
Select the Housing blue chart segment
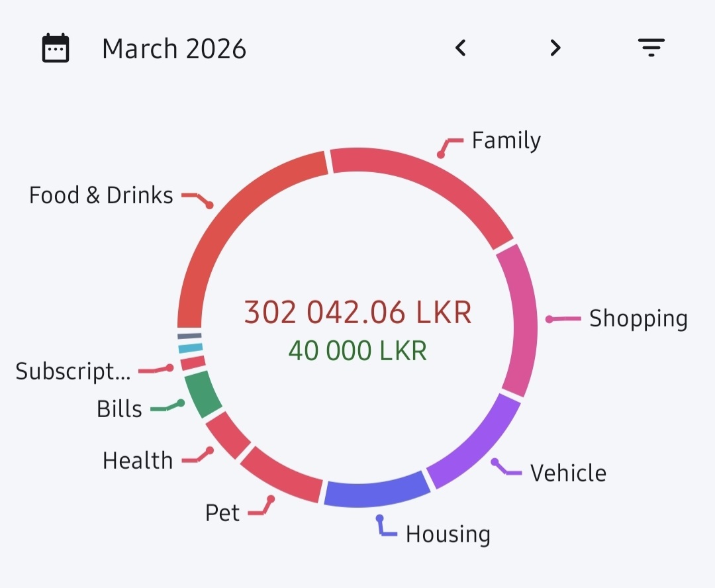click(x=376, y=492)
